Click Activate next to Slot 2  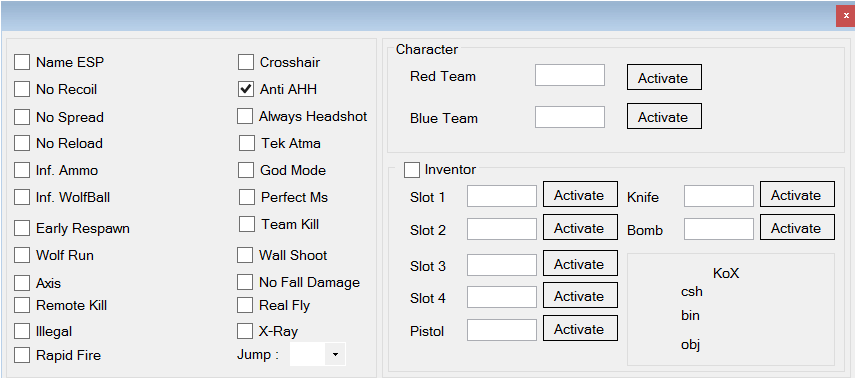tap(580, 227)
